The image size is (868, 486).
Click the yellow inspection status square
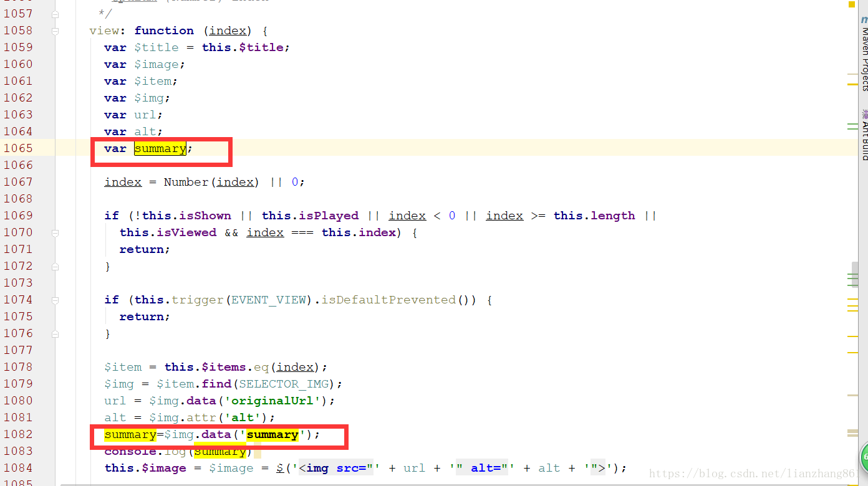tap(852, 4)
